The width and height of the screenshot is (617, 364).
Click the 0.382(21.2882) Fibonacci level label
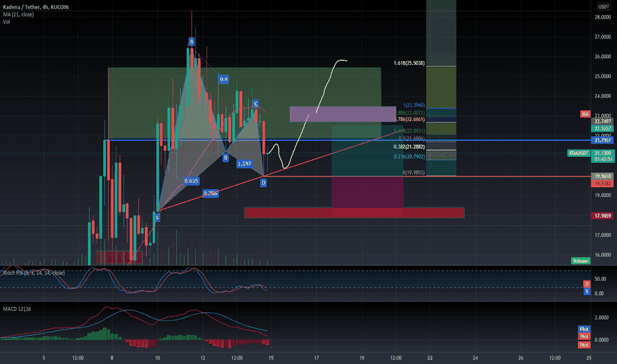tap(409, 147)
